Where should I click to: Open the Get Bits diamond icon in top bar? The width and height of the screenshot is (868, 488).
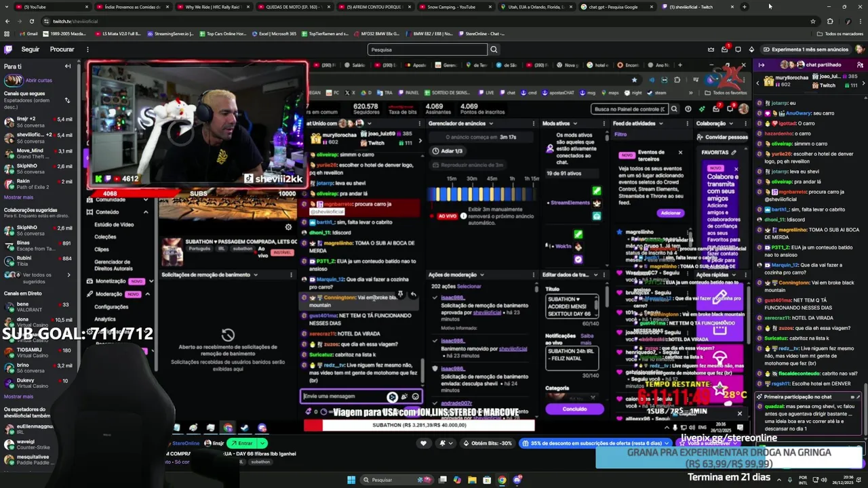[x=751, y=49]
